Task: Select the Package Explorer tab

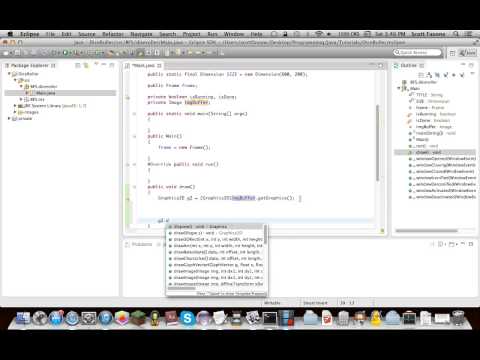Action: pyautogui.click(x=30, y=65)
